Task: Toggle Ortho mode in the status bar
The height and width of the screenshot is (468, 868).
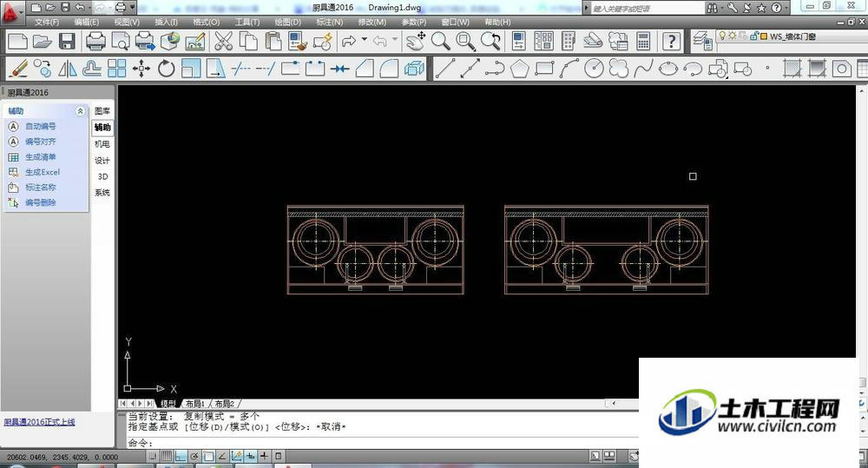Action: pos(181,457)
